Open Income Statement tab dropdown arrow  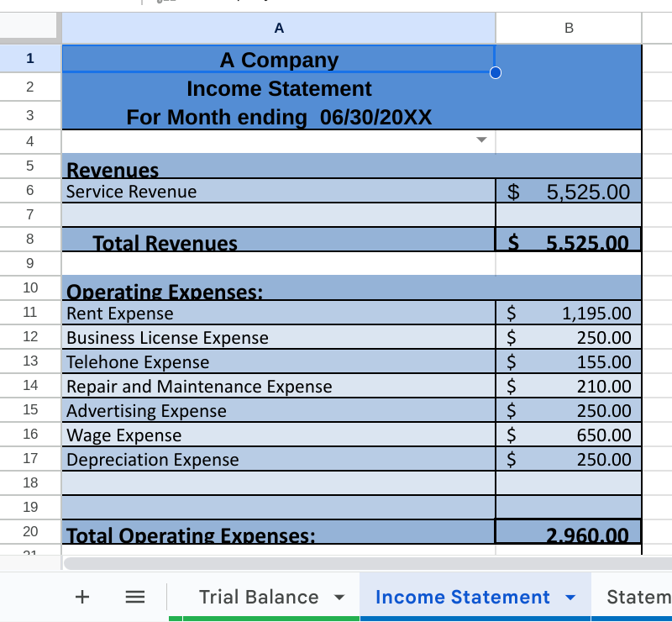click(570, 598)
